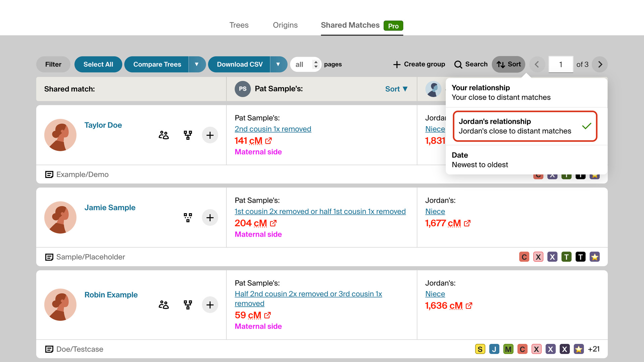Click notes icon beside Sample/Placeholder
The height and width of the screenshot is (362, 644).
pos(49,257)
